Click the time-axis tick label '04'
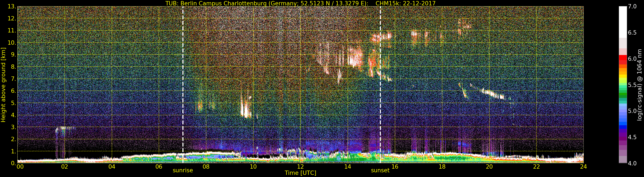 click(112, 166)
